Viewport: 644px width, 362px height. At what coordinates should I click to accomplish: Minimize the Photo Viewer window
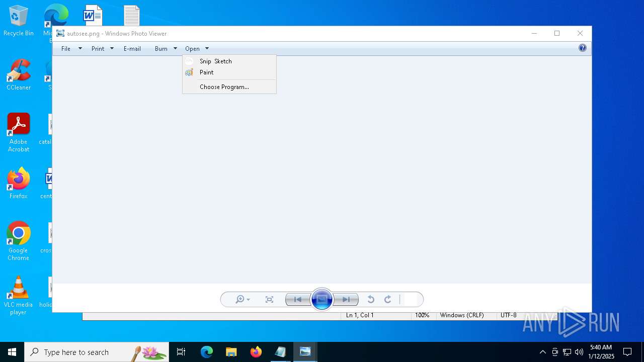[x=534, y=34]
